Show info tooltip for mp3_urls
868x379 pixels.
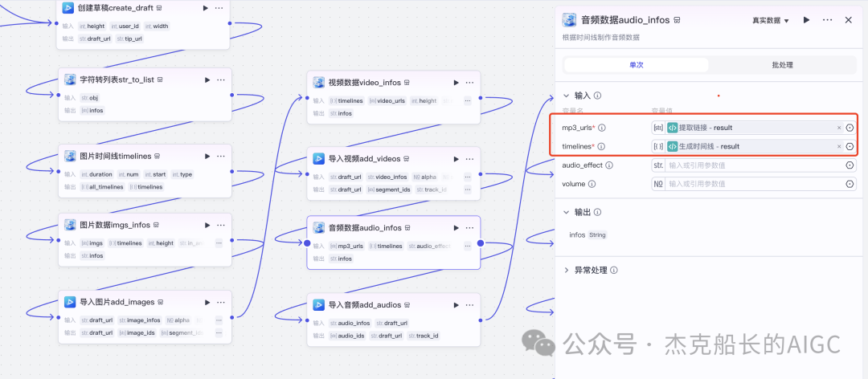tap(602, 128)
